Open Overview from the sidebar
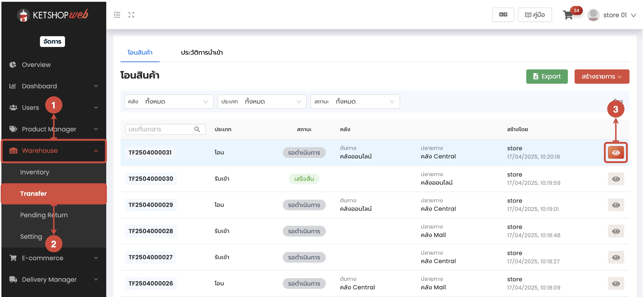This screenshot has width=644, height=297. click(x=36, y=65)
